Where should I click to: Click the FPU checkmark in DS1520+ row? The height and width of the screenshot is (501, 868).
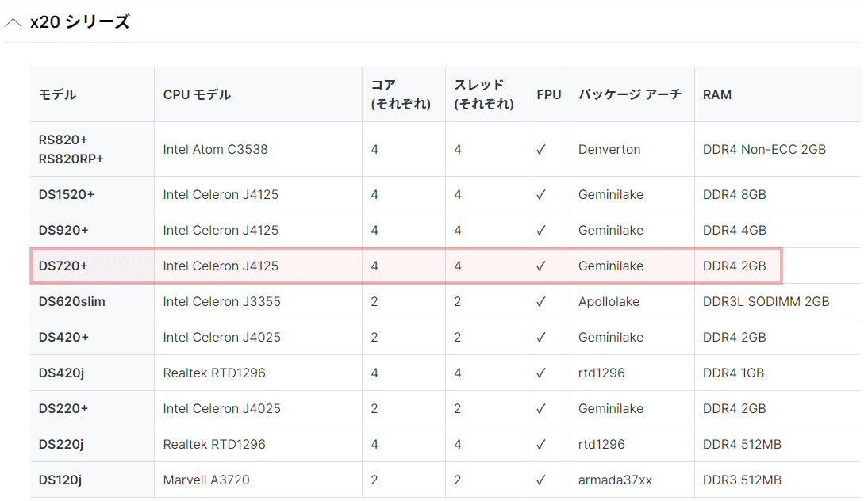[541, 195]
